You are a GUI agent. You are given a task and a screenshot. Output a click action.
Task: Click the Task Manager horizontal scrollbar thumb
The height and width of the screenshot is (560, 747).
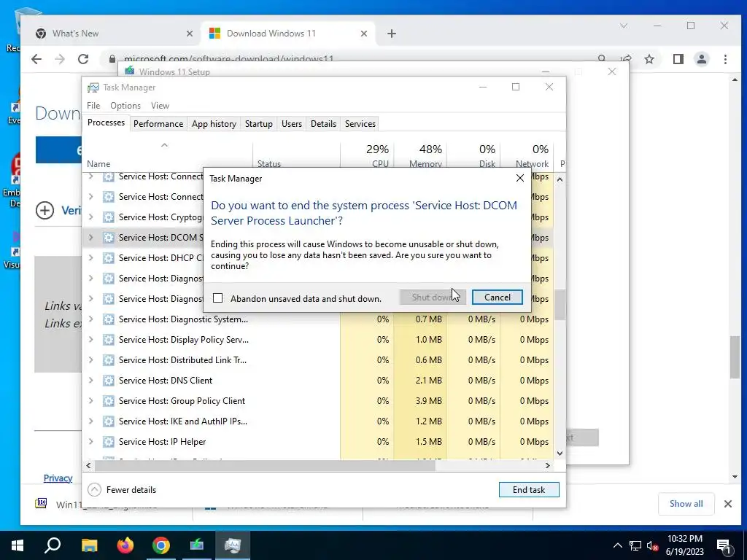264,465
